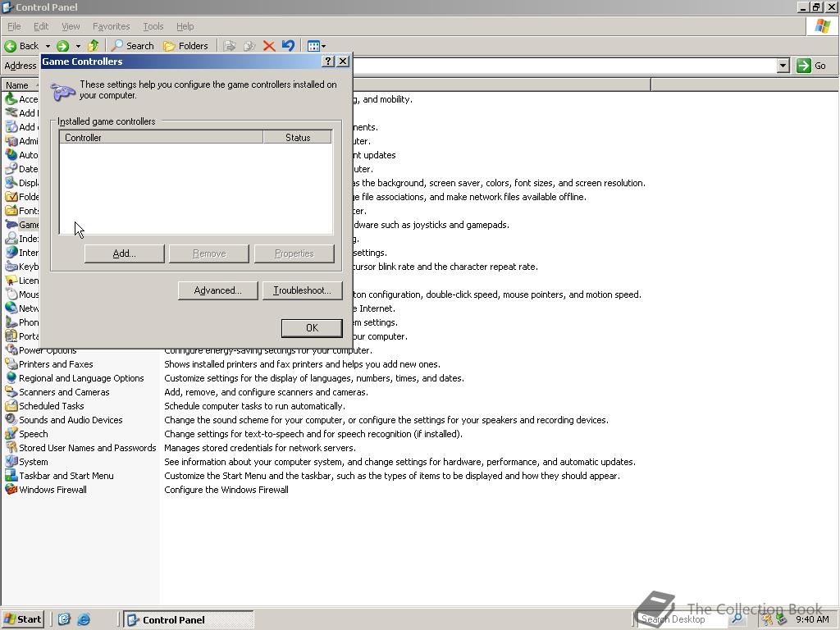Select the Phone and Modem icon
This screenshot has width=840, height=630.
click(x=11, y=322)
